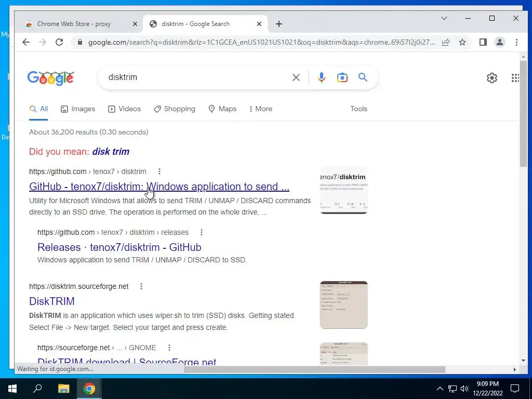
Task: Switch to Images results
Action: tap(78, 109)
